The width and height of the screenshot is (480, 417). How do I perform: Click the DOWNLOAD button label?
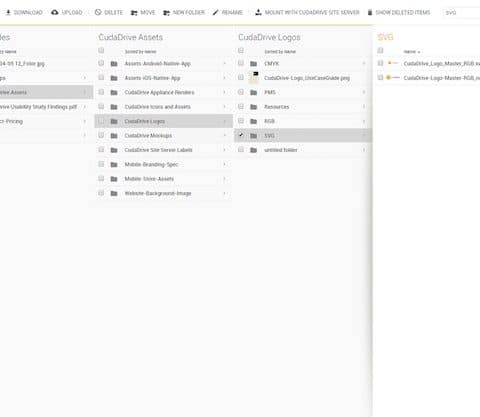coord(28,13)
